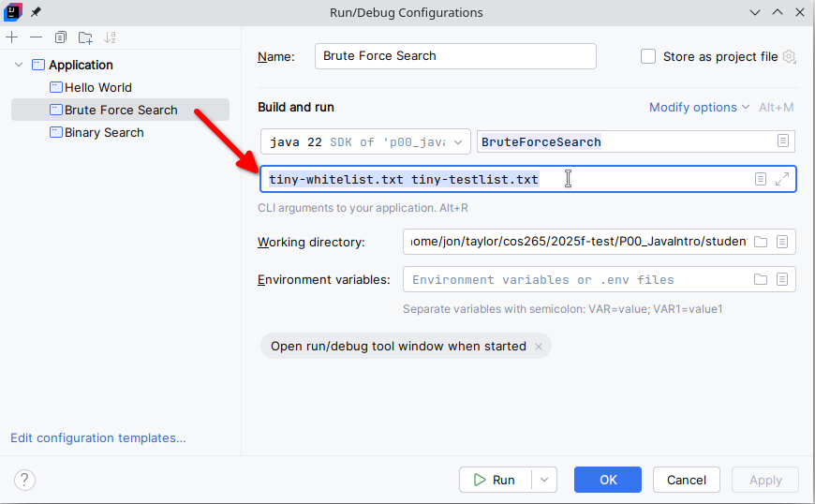Click the OK button
The image size is (815, 504).
pyautogui.click(x=608, y=480)
